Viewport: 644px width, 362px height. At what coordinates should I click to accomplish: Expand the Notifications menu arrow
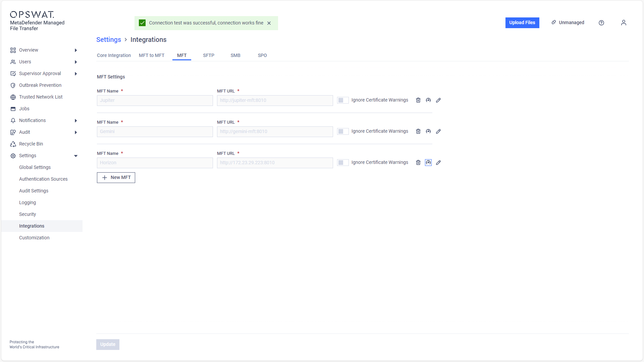click(x=76, y=121)
